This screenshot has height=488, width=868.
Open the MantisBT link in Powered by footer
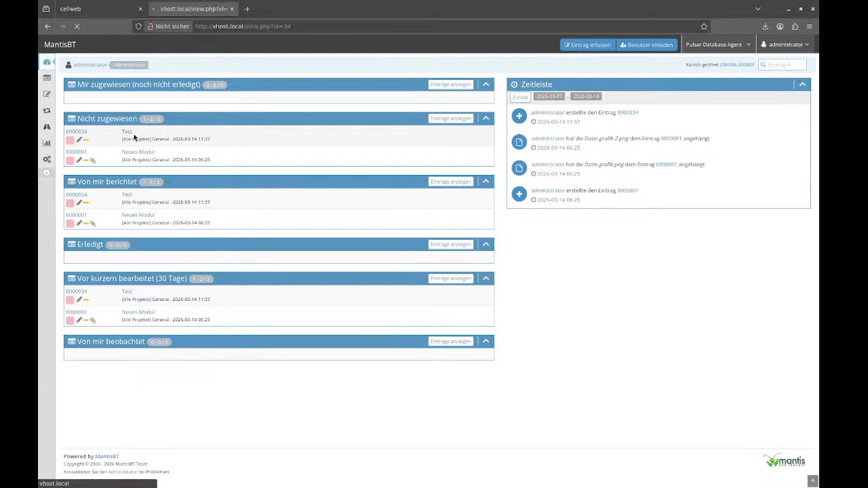pos(107,457)
